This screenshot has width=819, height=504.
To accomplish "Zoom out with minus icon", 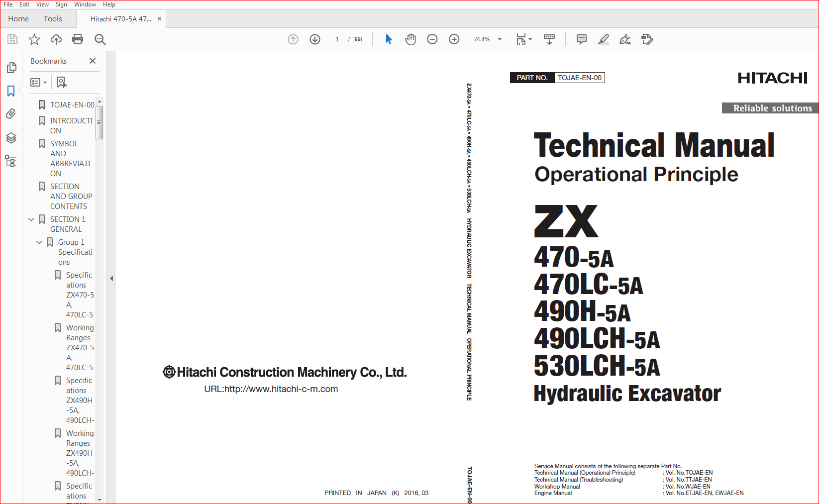I will point(432,39).
